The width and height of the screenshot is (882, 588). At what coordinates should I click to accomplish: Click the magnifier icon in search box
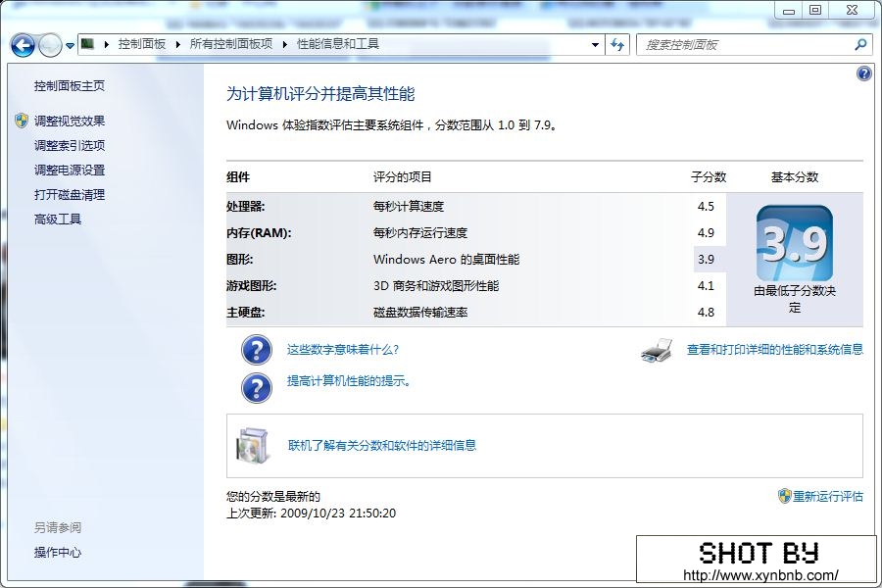pos(860,44)
